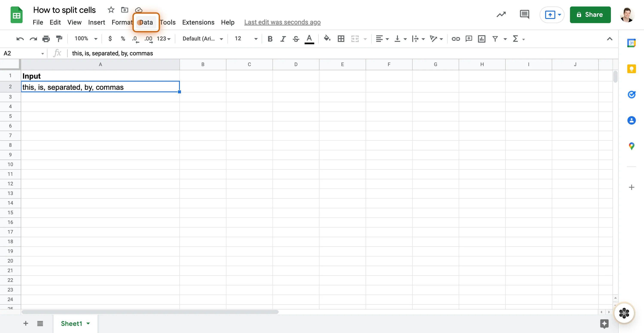Open the Insert menu
The image size is (644, 333).
click(x=97, y=22)
